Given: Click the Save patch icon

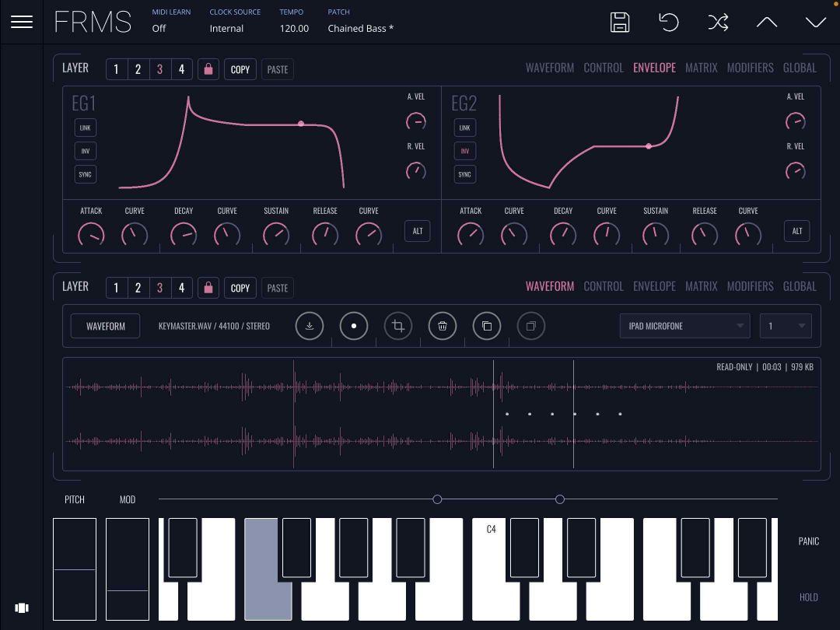Looking at the screenshot, I should click(620, 23).
